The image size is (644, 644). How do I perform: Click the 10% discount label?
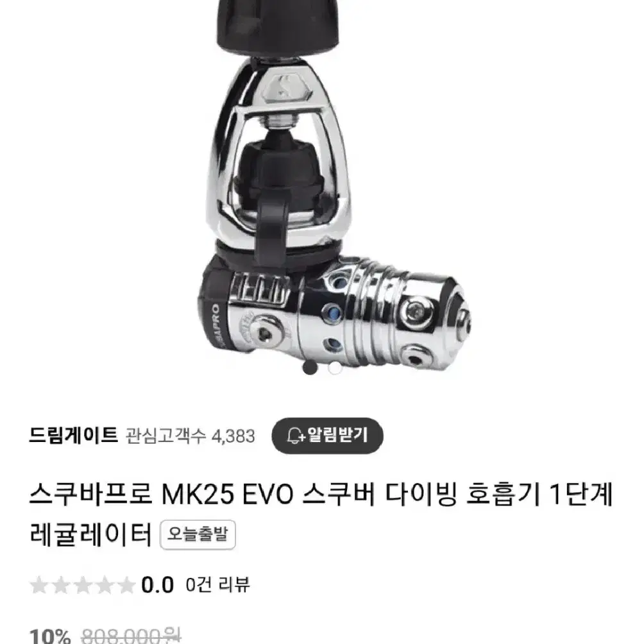coord(49,636)
